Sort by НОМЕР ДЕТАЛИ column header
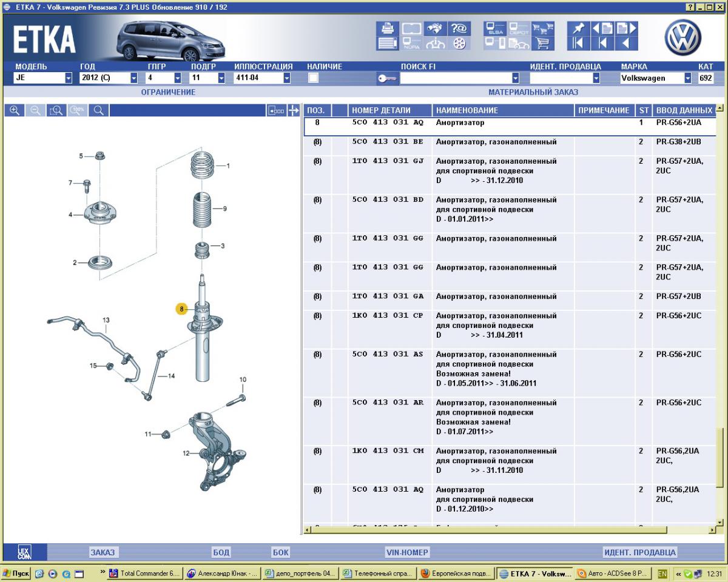This screenshot has height=582, width=728. (390, 110)
